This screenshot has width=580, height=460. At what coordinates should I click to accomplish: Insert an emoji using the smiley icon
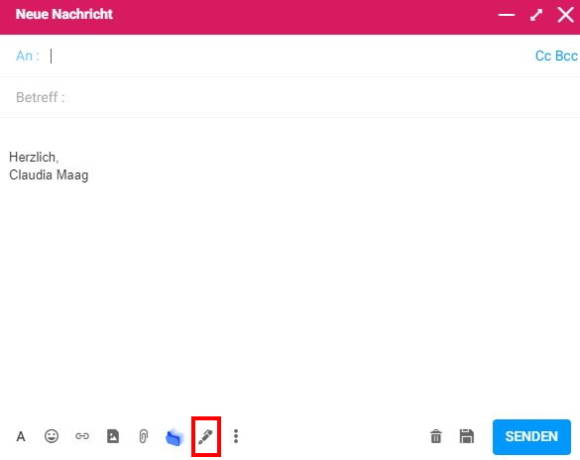tap(51, 436)
